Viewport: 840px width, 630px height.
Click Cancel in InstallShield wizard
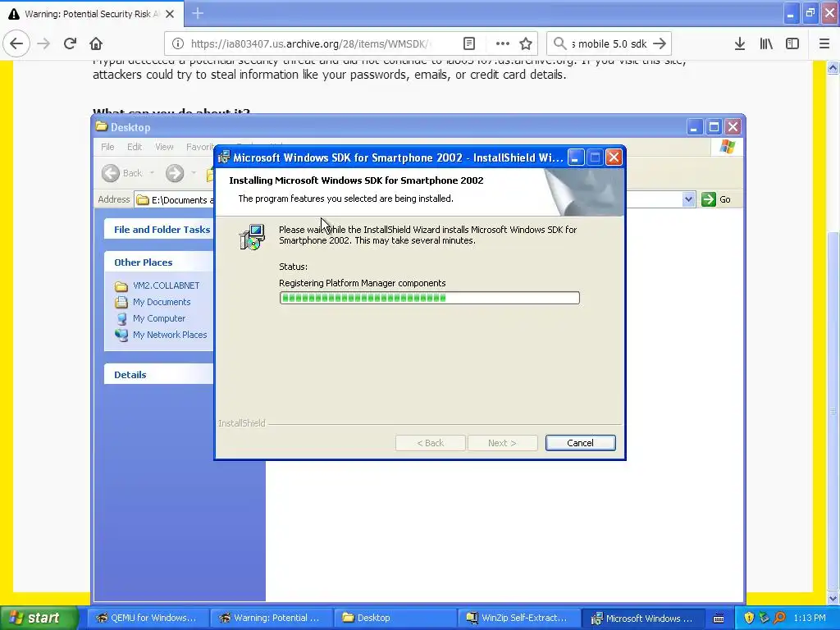point(580,443)
